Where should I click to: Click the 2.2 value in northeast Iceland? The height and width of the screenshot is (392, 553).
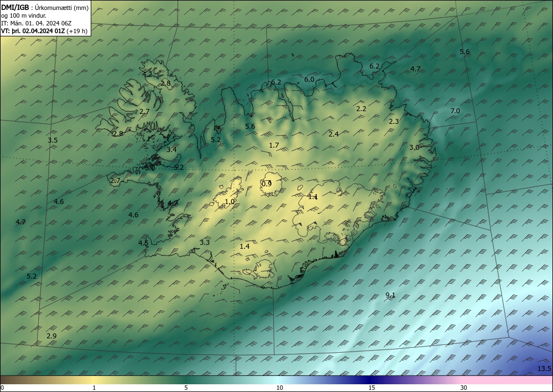(361, 108)
